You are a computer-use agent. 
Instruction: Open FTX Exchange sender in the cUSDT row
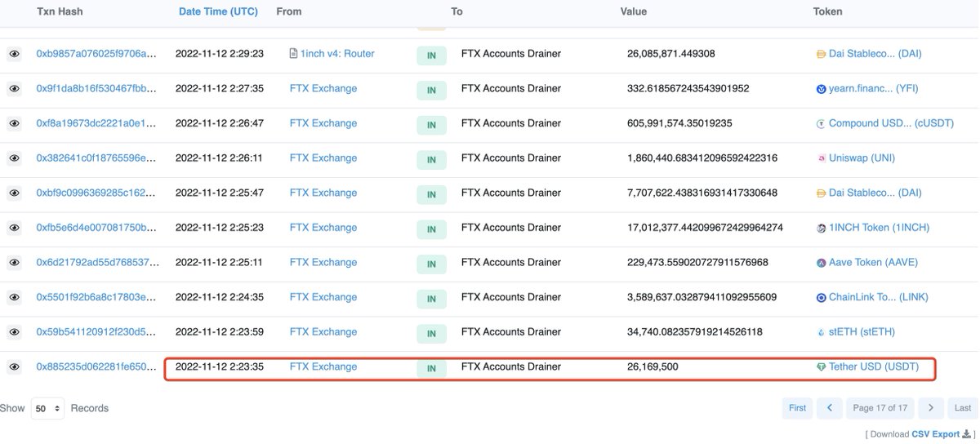point(323,123)
